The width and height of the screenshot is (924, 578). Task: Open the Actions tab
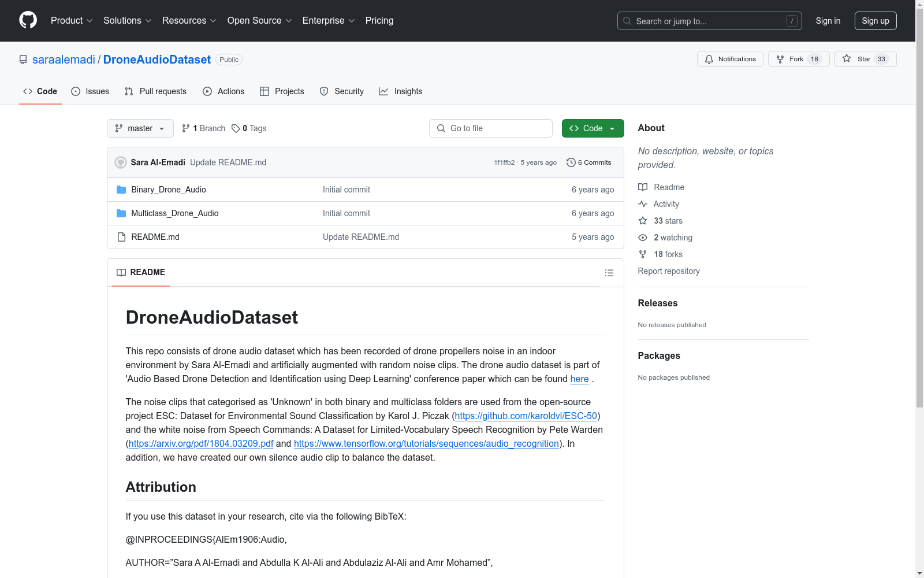coord(223,91)
